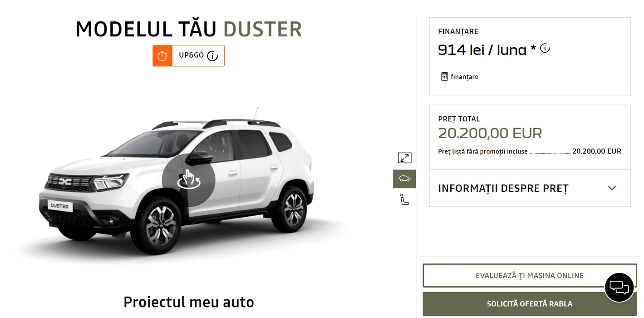Click the calculator icon beside finanțare

tap(444, 76)
